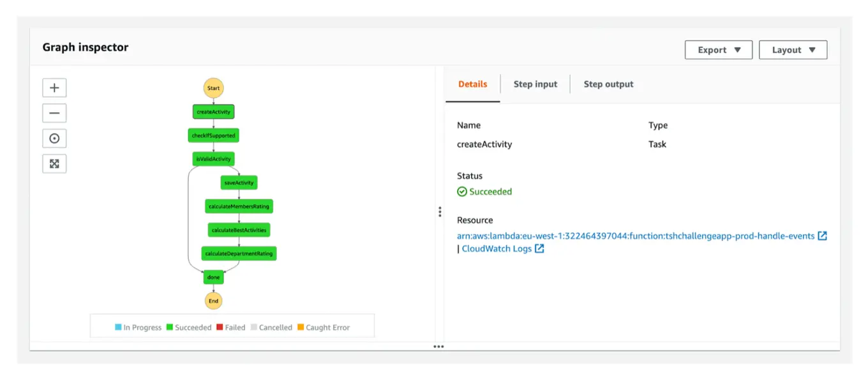868x378 pixels.
Task: Click the vertical panel divider handle icon
Action: point(440,211)
